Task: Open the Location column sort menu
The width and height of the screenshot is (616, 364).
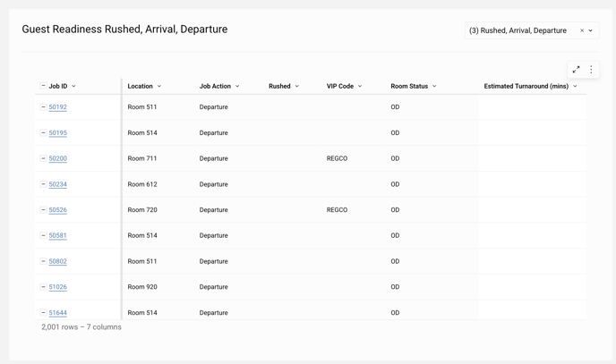Action: [x=159, y=87]
